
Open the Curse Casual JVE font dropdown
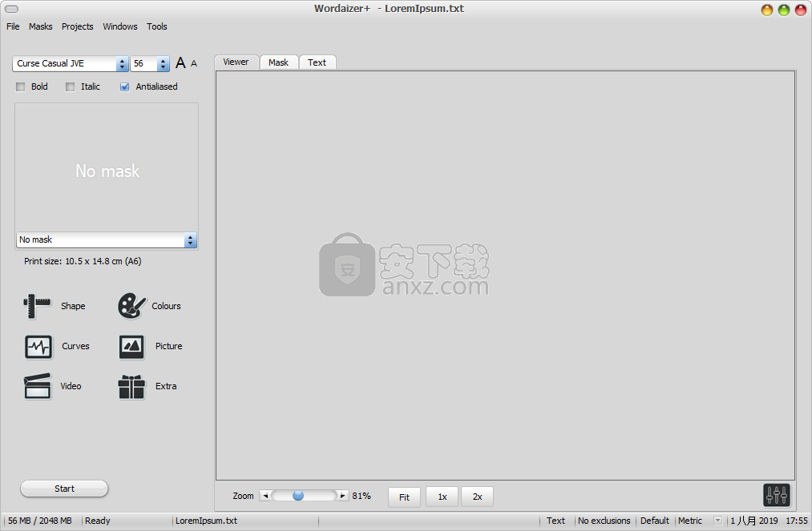71,63
